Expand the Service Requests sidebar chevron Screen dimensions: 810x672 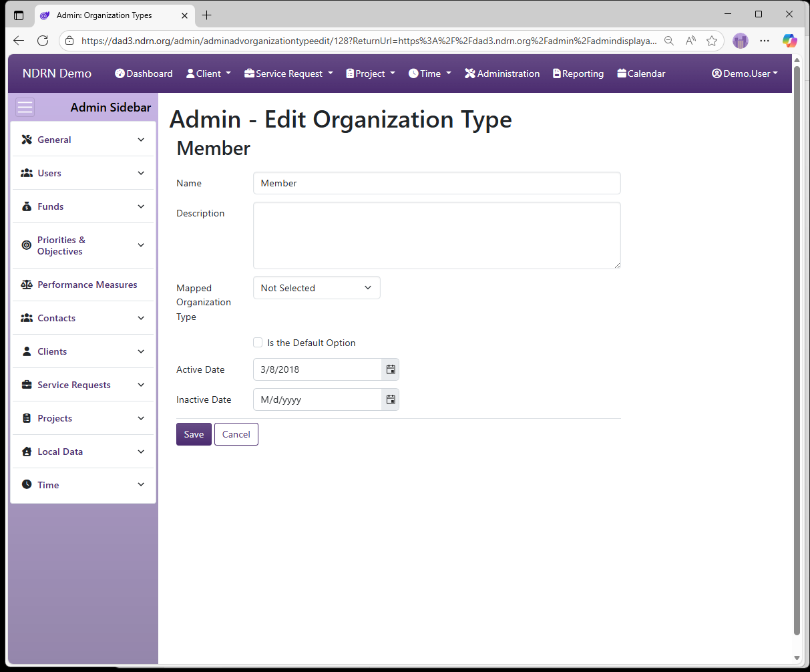[141, 385]
